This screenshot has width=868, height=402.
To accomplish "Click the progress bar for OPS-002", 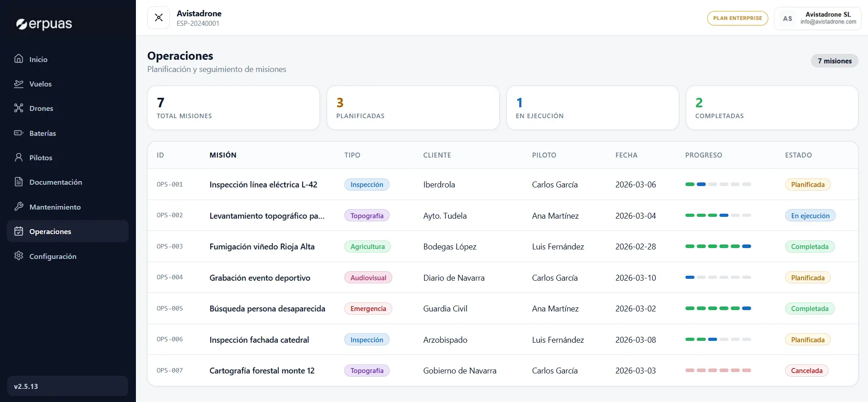I will coord(718,215).
